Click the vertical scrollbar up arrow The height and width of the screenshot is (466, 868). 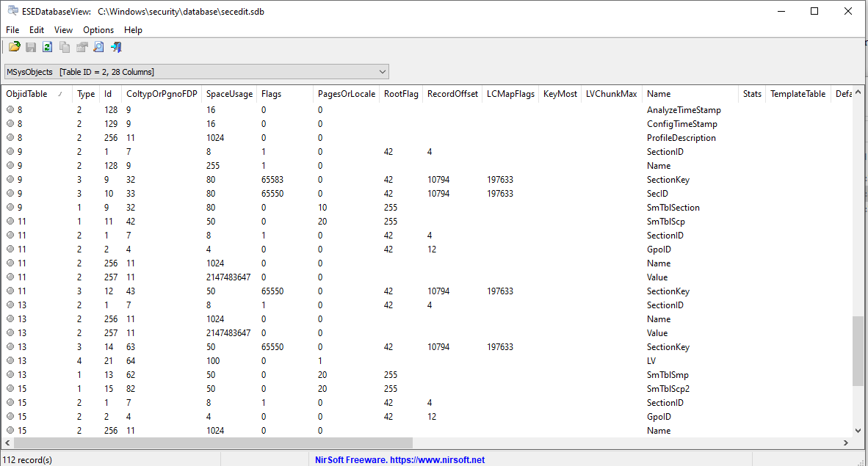coord(858,92)
